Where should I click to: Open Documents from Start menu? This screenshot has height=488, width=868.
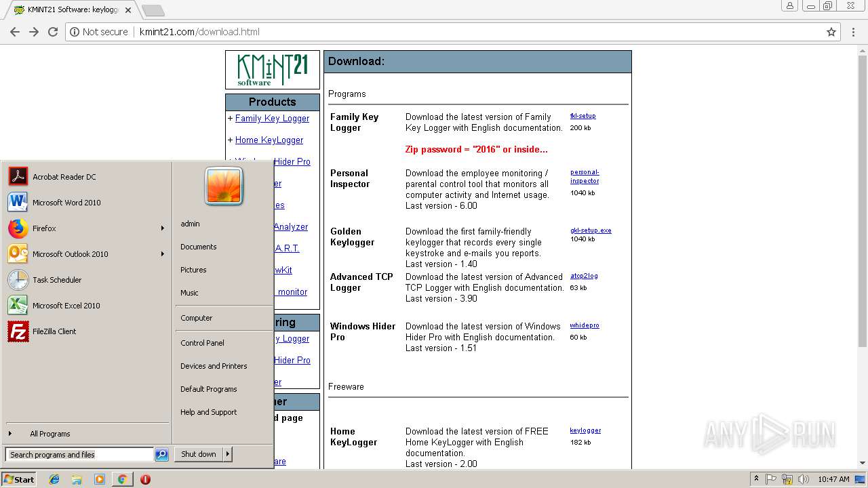[199, 247]
